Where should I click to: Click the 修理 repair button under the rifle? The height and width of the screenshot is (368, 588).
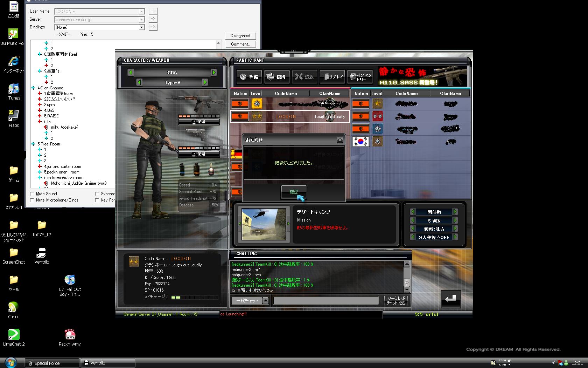pyautogui.click(x=199, y=122)
